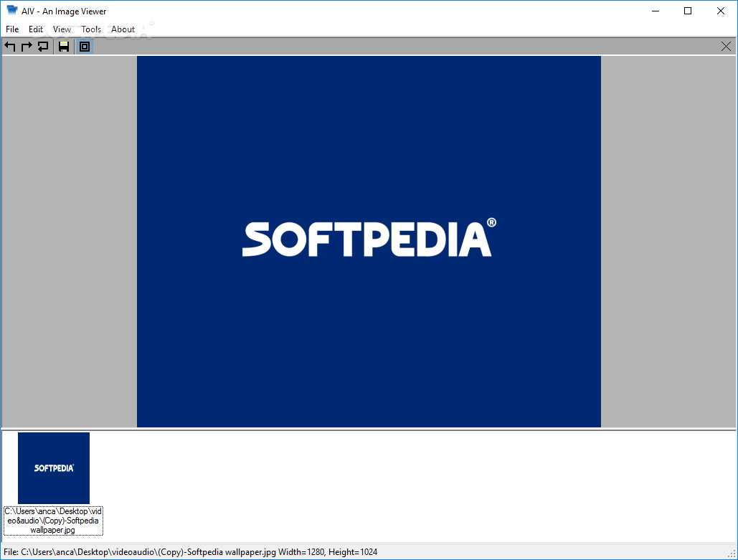Click the rotate right arrow icon
Image resolution: width=738 pixels, height=560 pixels.
(27, 46)
